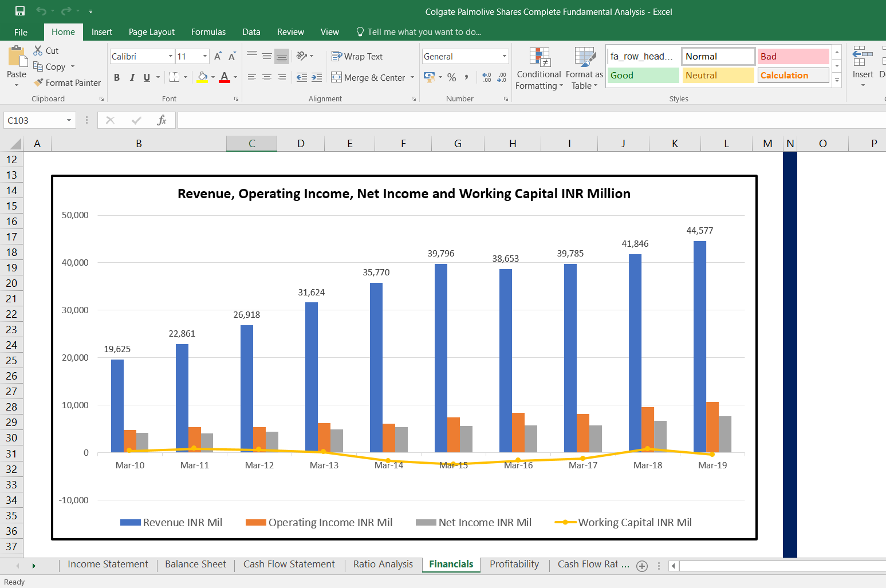Apply the Bad pink style swatch
This screenshot has height=588, width=886.
click(793, 56)
